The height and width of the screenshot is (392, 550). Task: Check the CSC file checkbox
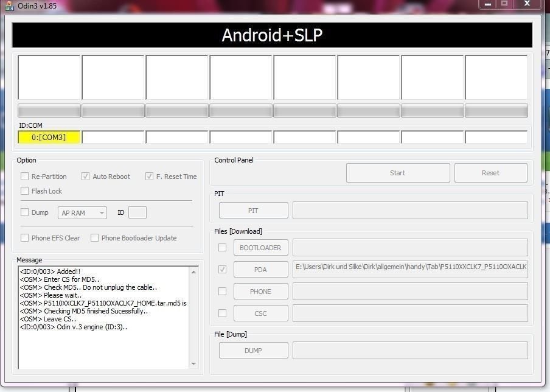coord(223,313)
